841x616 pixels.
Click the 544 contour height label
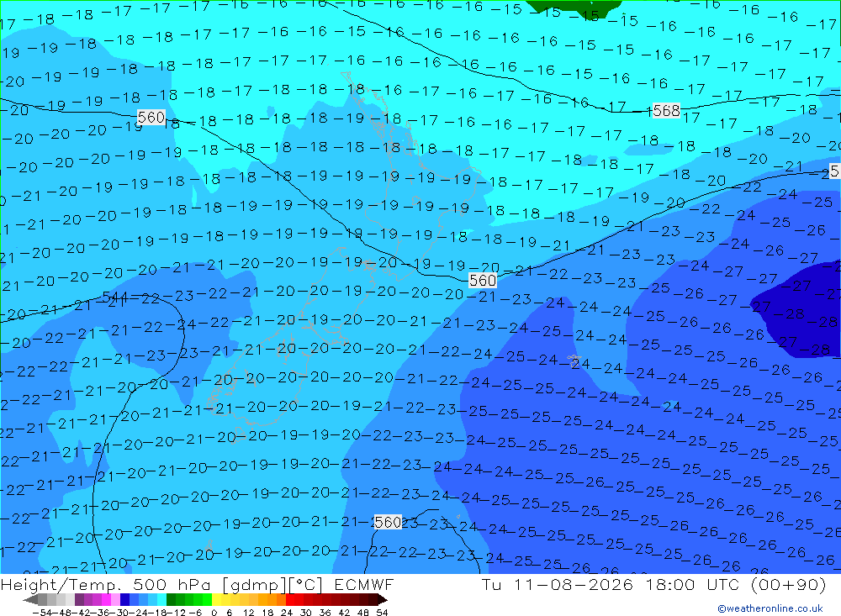(114, 297)
